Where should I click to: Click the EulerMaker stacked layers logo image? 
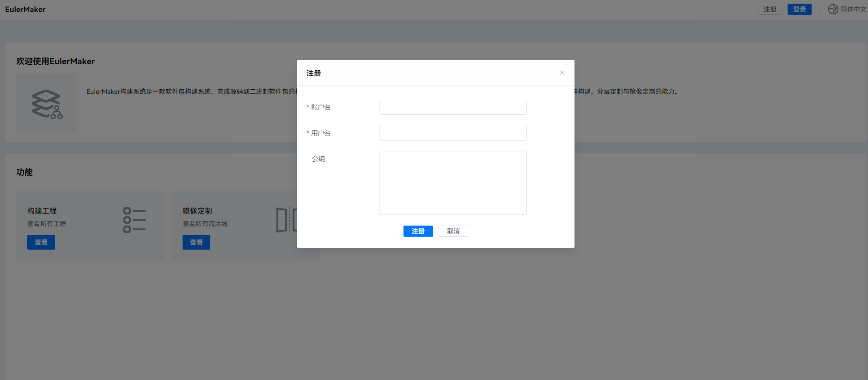[46, 104]
